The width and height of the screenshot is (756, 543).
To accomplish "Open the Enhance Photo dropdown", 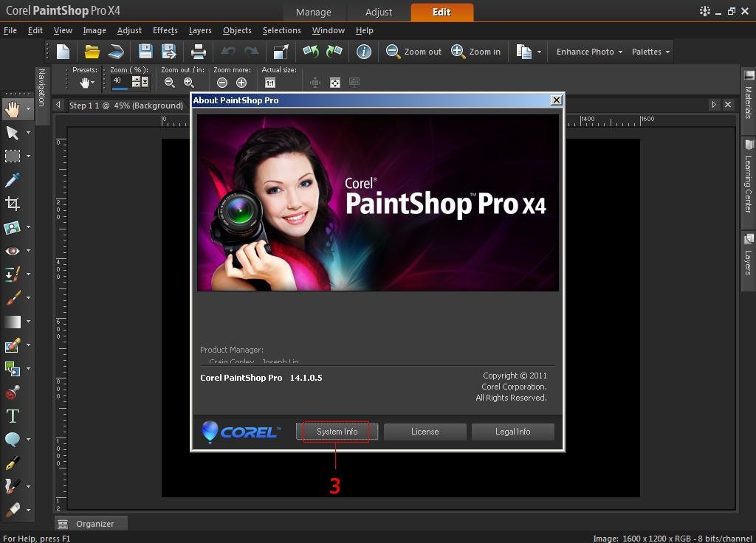I will pyautogui.click(x=587, y=52).
